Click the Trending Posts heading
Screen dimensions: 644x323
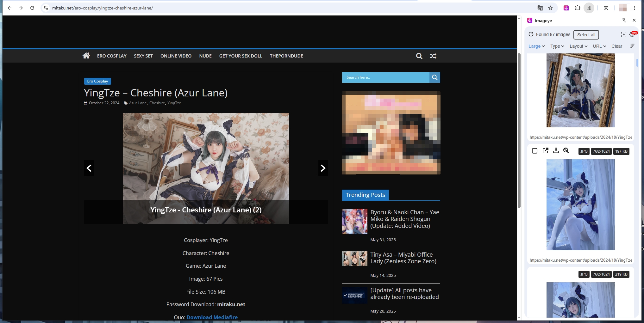click(x=365, y=195)
